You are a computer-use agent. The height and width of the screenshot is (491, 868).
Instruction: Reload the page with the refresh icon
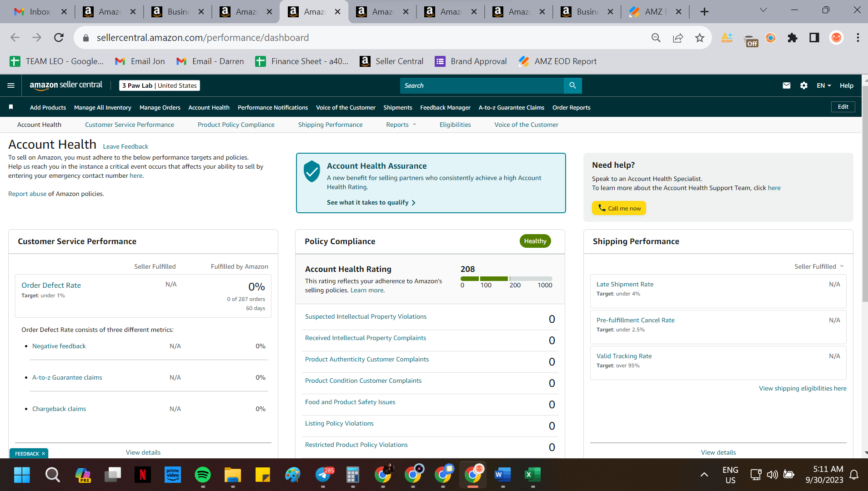click(59, 38)
